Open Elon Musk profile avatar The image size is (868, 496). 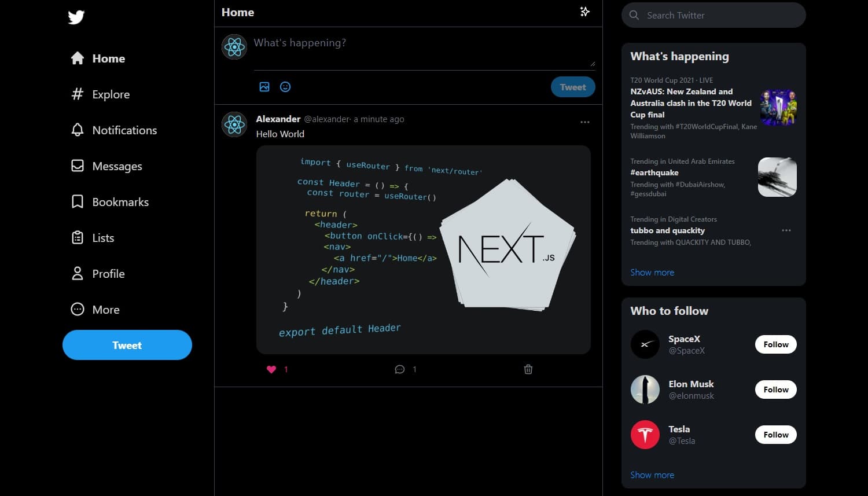click(x=645, y=390)
